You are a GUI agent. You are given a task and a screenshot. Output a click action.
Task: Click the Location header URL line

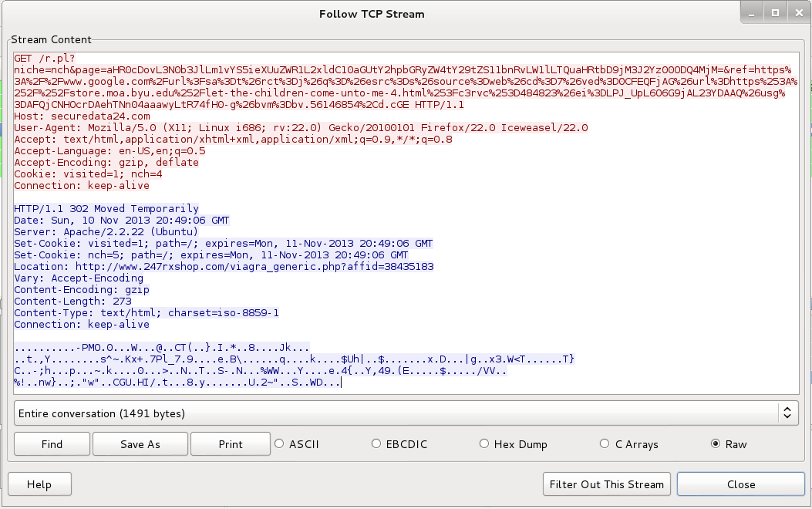[x=224, y=267]
